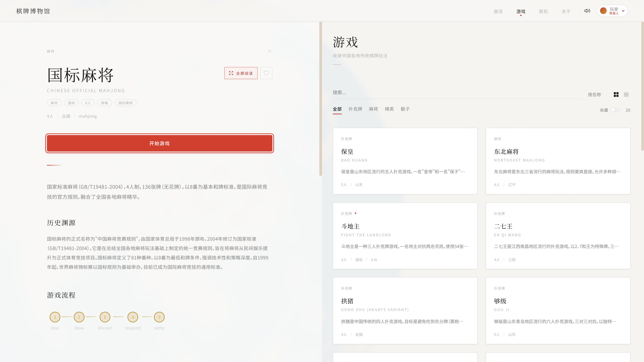Mute sound with the speaker icon
The image size is (644, 362).
tap(587, 11)
